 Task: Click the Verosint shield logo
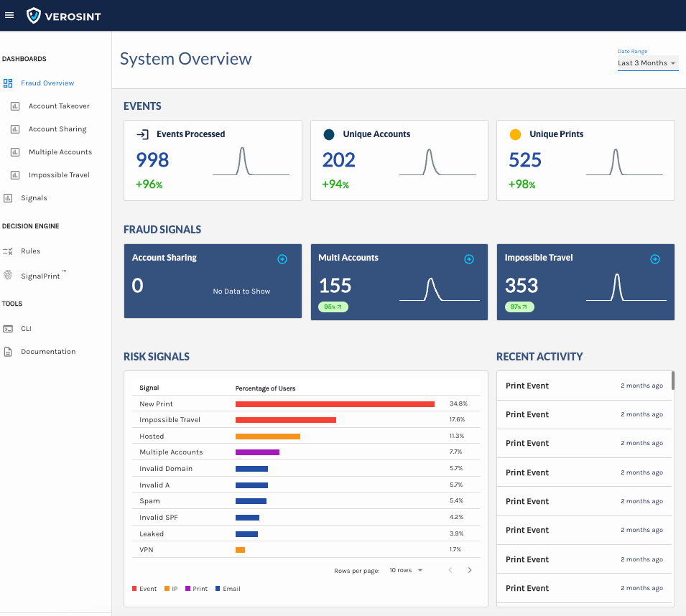click(34, 15)
